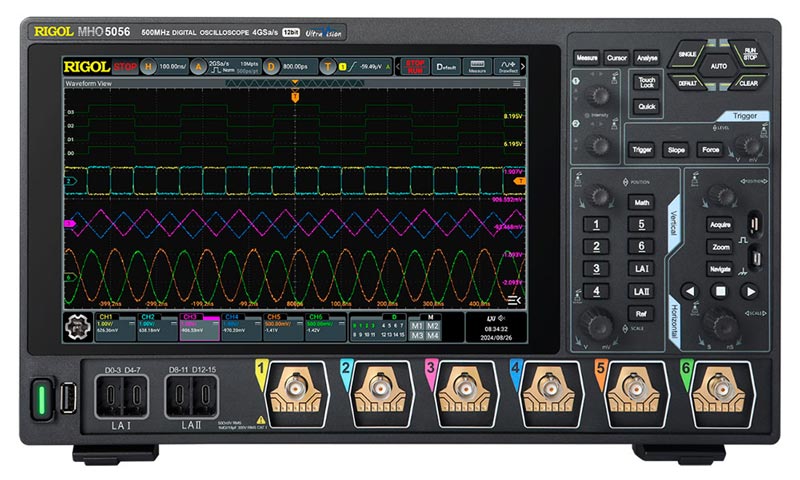Click the navigate play-forward arrow

(x=750, y=291)
